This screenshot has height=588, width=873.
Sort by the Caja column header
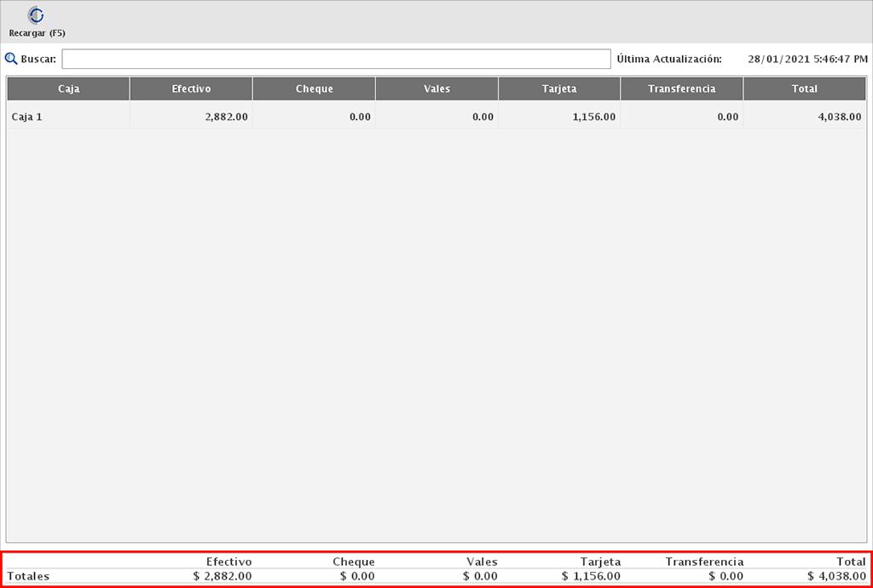68,89
